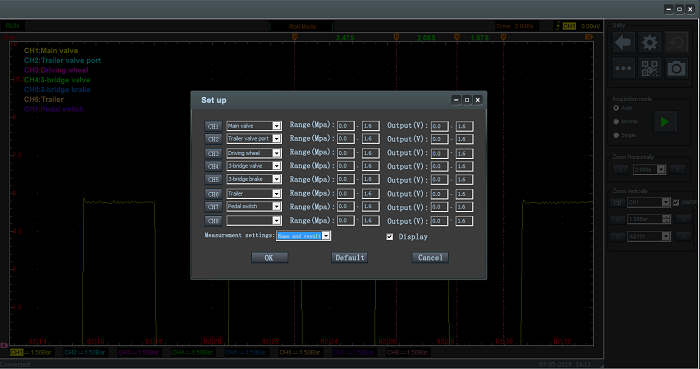Take a snapshot with the camera icon
The height and width of the screenshot is (369, 700).
point(676,69)
